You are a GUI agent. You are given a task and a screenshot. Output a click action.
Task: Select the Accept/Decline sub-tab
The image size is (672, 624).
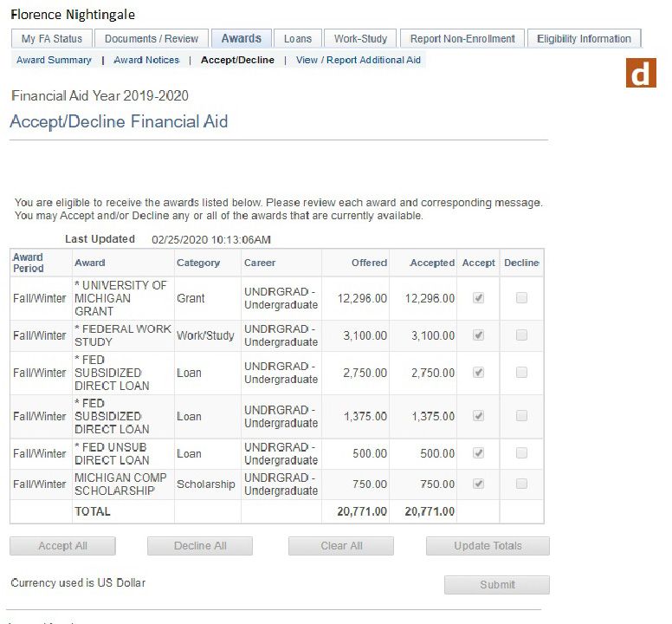[237, 60]
